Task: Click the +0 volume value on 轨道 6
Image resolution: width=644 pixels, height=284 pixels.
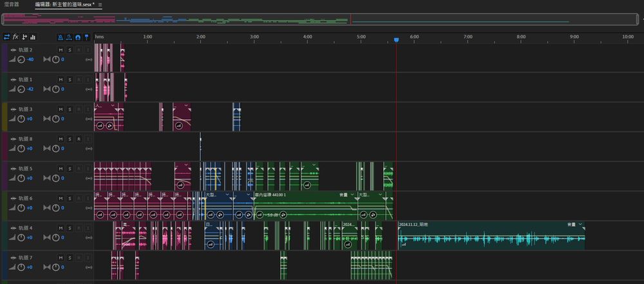Action: coord(30,208)
